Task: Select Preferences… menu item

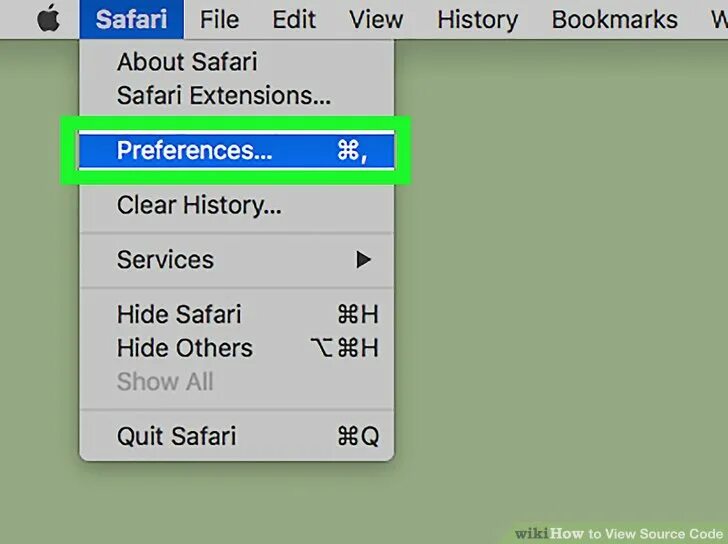Action: tap(237, 150)
